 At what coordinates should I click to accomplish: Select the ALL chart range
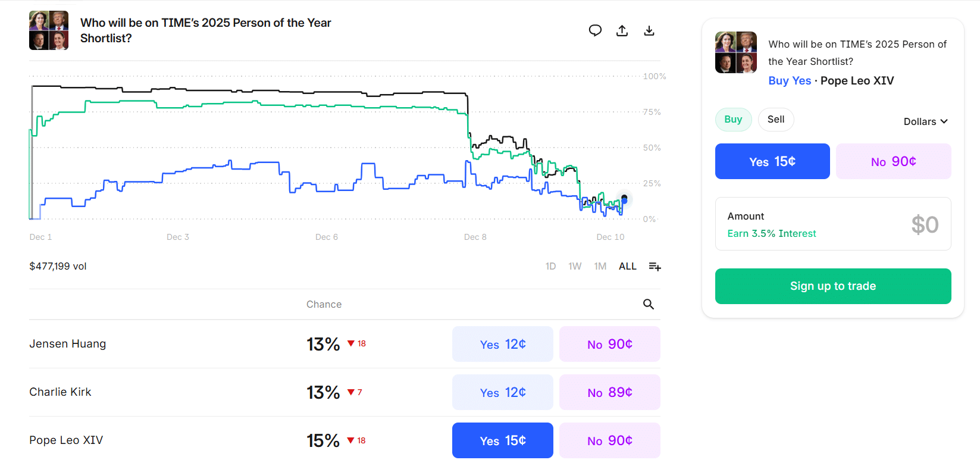(627, 267)
